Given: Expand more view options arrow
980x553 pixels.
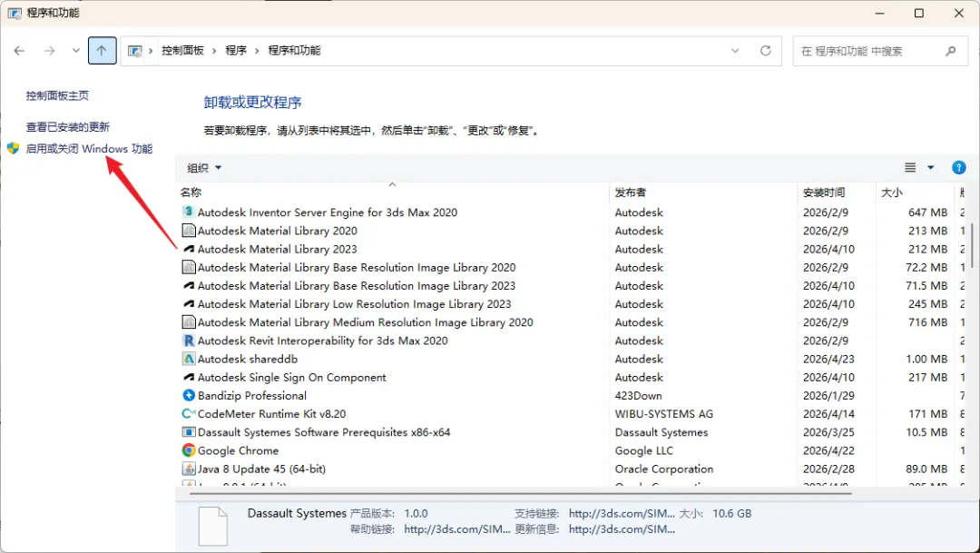Looking at the screenshot, I should click(931, 168).
